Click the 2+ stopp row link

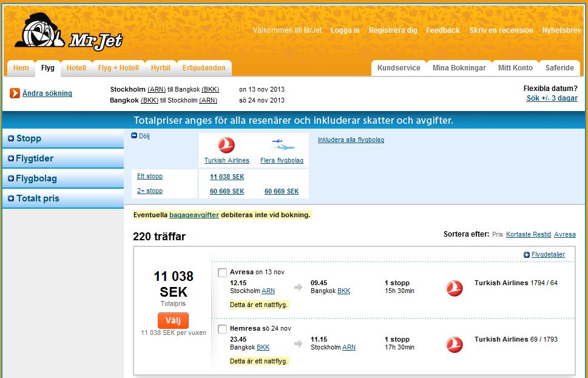[x=150, y=191]
